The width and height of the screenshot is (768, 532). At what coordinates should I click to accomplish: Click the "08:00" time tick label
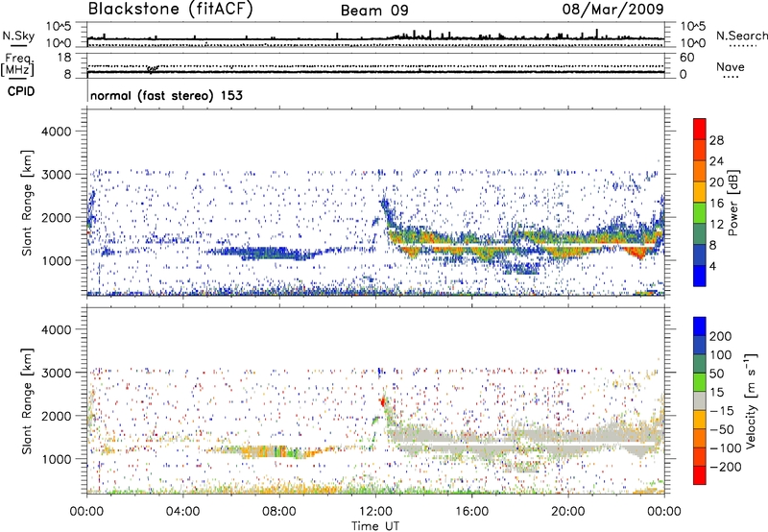(279, 512)
